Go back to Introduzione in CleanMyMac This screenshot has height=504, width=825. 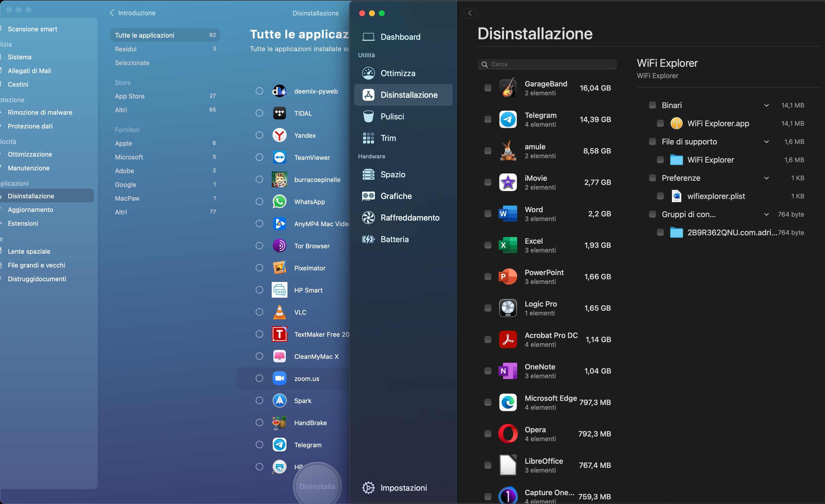[133, 13]
